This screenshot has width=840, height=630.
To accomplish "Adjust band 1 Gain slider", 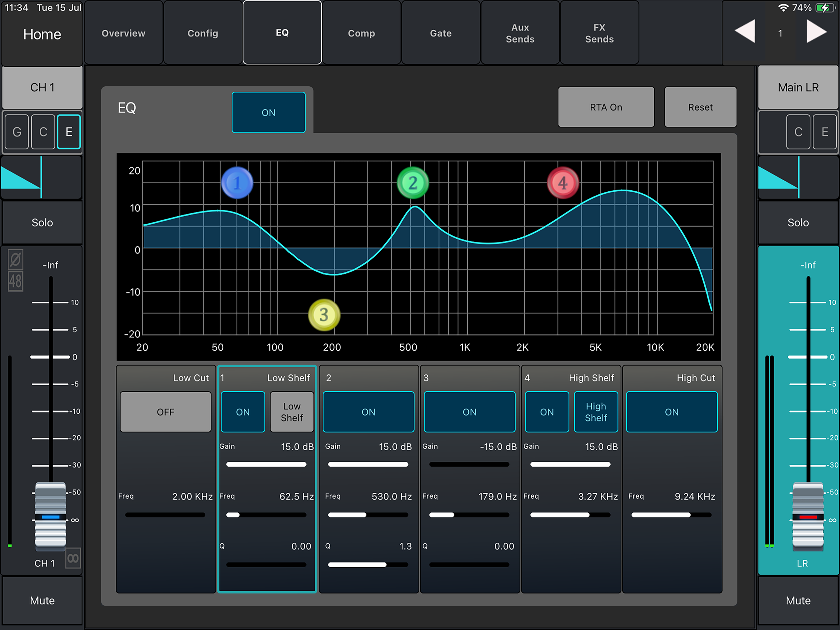I will [266, 464].
